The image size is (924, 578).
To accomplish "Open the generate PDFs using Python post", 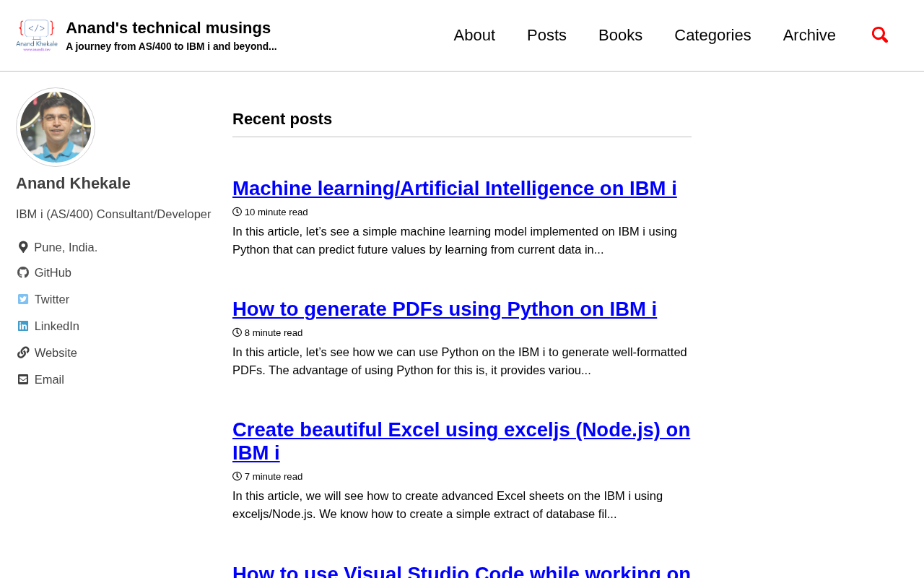I will [445, 309].
